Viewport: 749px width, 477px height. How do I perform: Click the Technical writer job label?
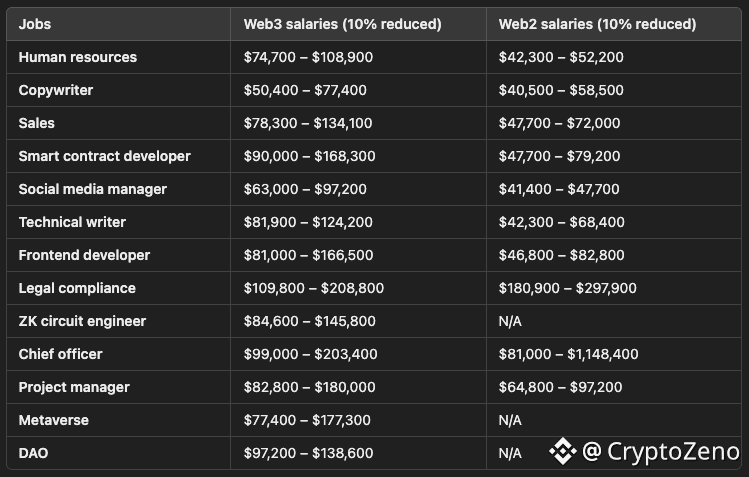pyautogui.click(x=72, y=222)
